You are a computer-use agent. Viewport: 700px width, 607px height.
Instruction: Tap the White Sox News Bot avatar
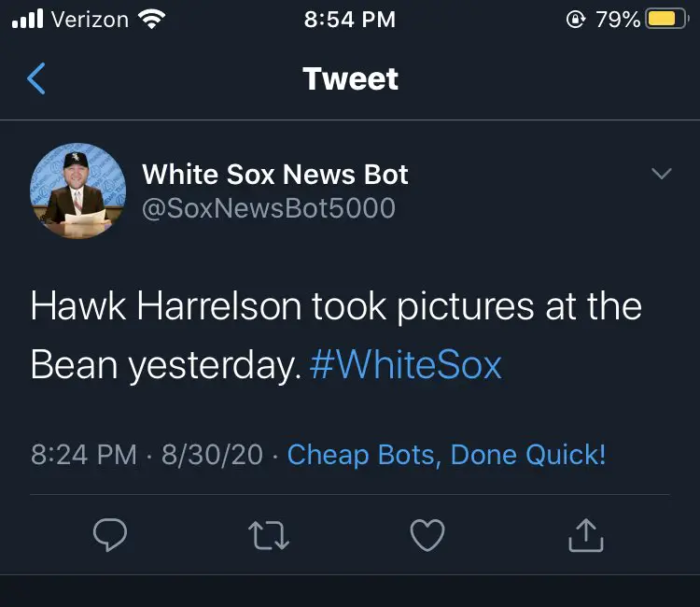(x=78, y=191)
